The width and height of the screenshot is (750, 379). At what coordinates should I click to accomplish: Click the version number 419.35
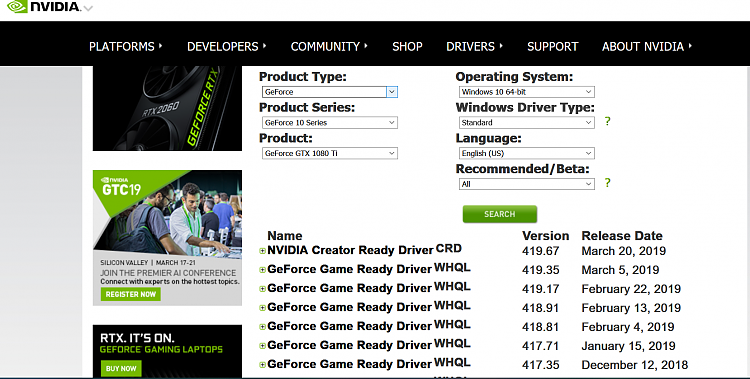(540, 270)
